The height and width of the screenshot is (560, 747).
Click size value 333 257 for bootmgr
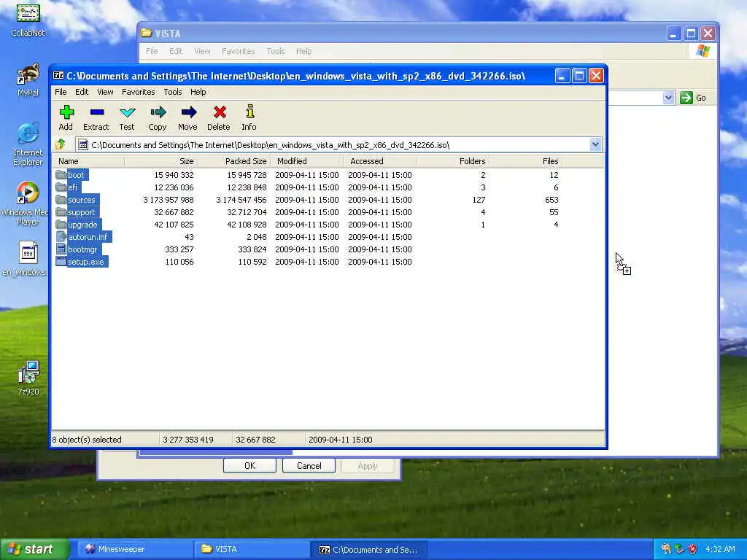click(179, 249)
